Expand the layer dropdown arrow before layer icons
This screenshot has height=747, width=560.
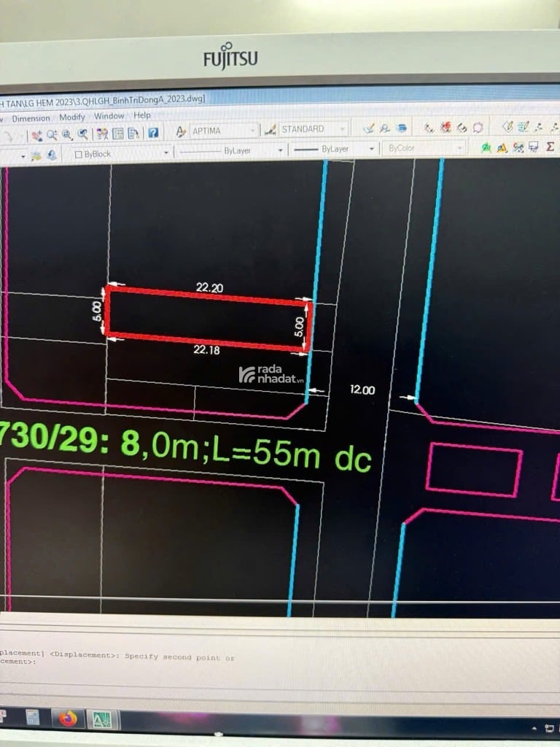[23, 156]
